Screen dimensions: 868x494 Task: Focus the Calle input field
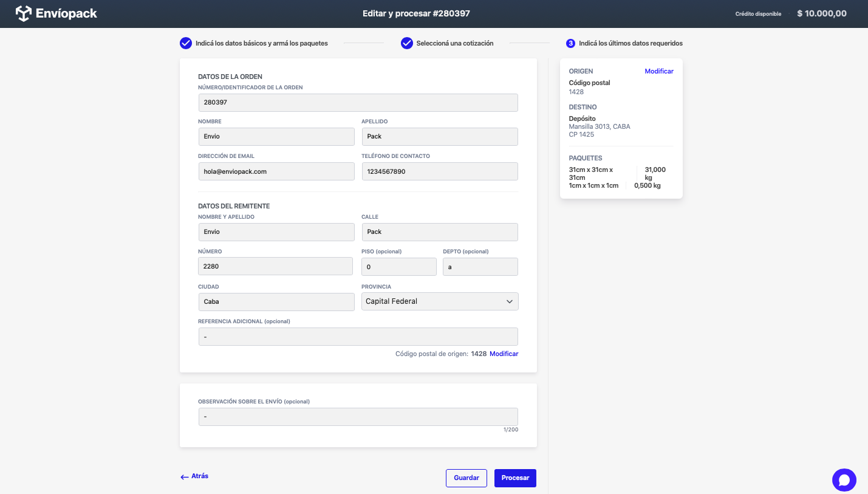pos(440,232)
